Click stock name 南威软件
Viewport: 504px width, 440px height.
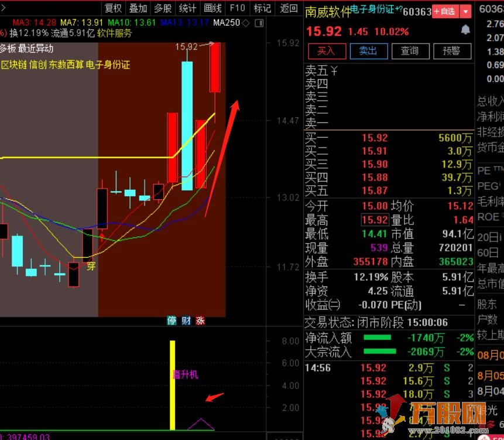click(328, 12)
